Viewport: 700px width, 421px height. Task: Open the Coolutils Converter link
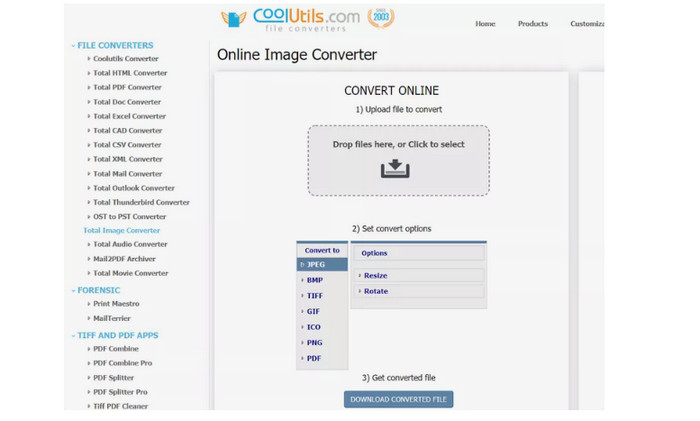125,58
